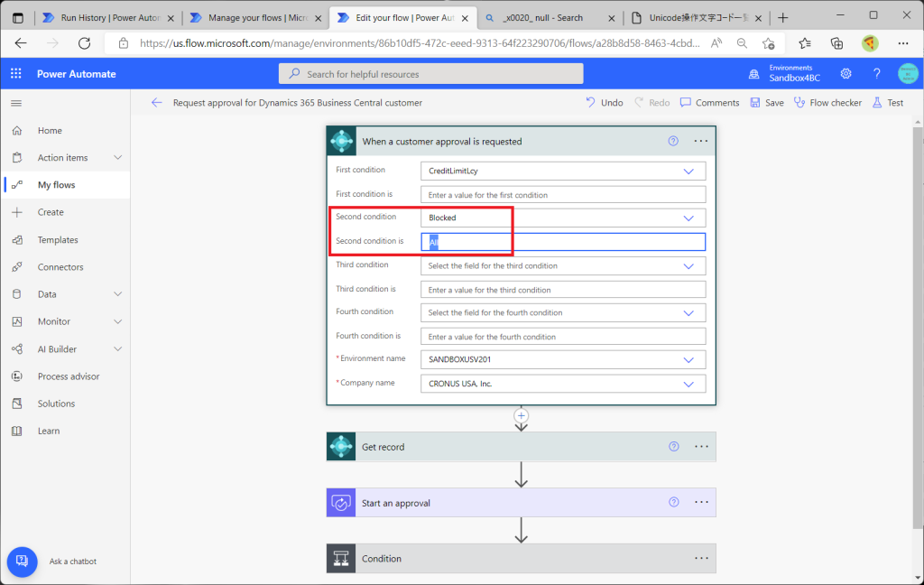Click the Solutions icon in sidebar
The width and height of the screenshot is (924, 585).
(17, 404)
